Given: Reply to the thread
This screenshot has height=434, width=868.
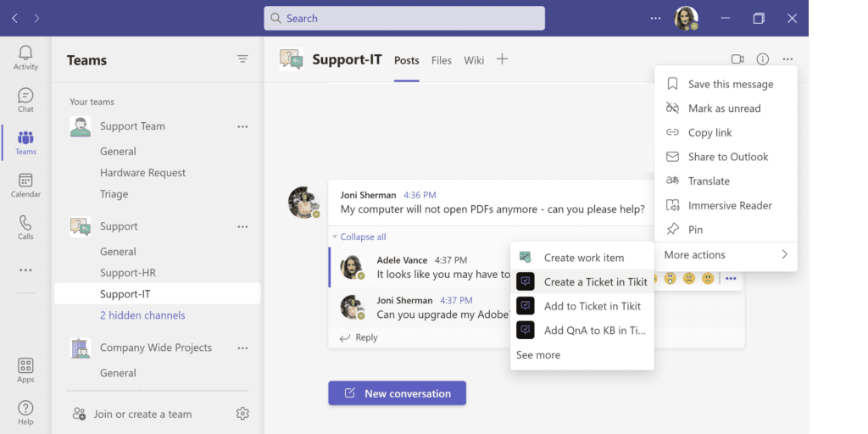Looking at the screenshot, I should (x=359, y=337).
